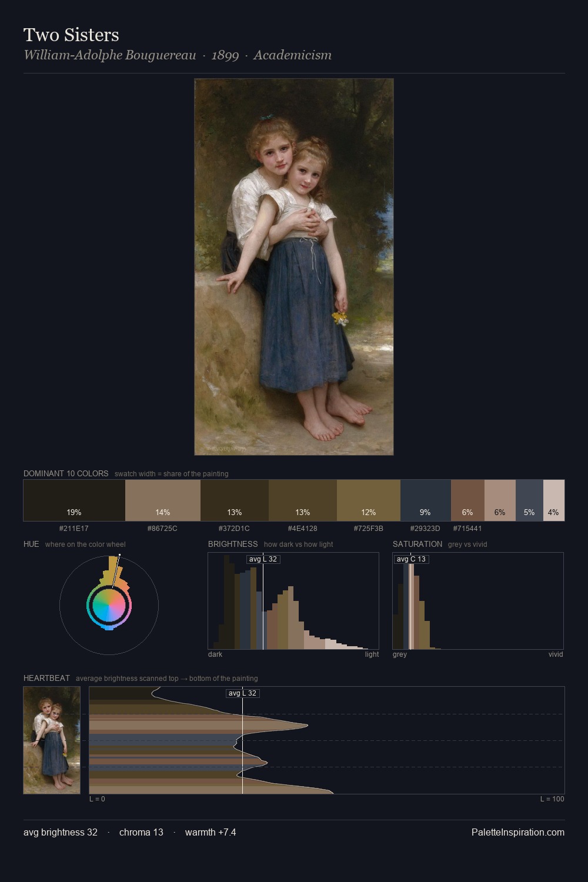Click the year 1899

tap(225, 55)
